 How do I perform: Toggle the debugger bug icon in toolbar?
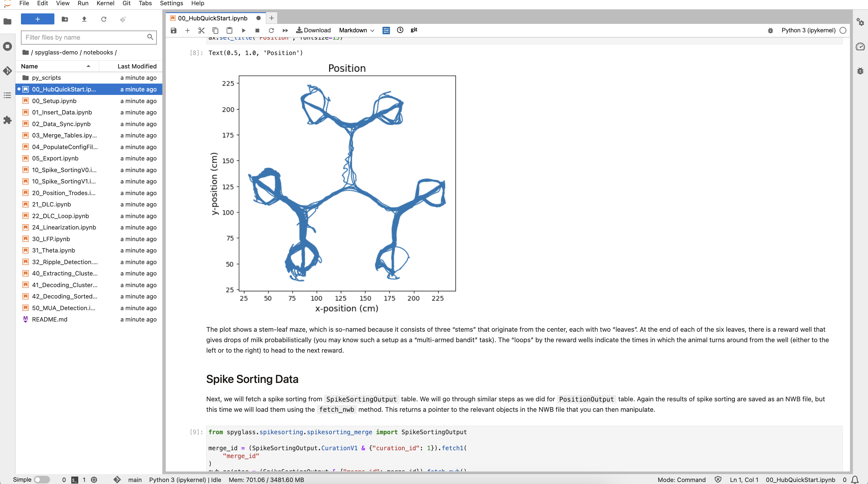[x=770, y=30]
